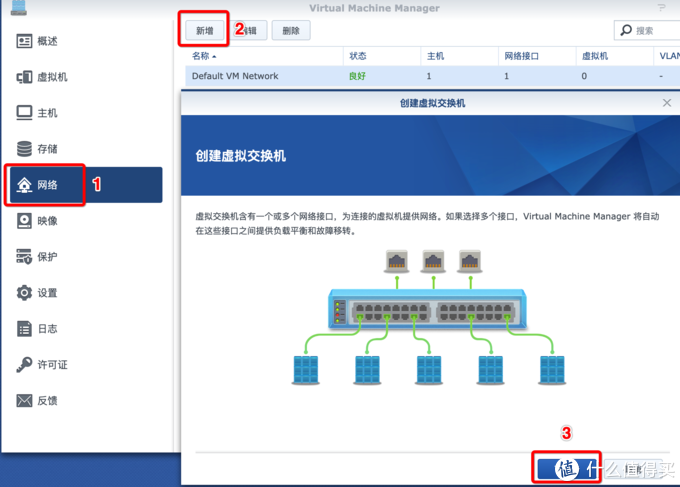Viewport: 680px width, 487px height.
Task: Click the 删除 delete button
Action: [x=291, y=30]
